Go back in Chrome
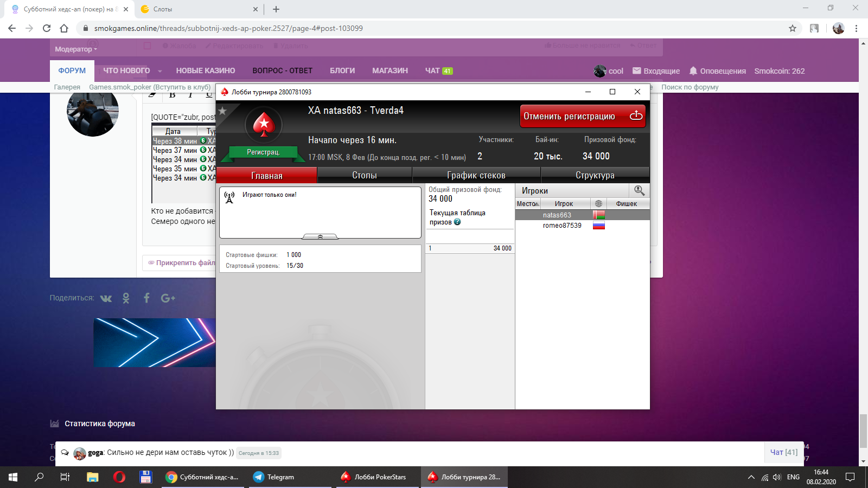Image resolution: width=868 pixels, height=488 pixels. (x=12, y=28)
